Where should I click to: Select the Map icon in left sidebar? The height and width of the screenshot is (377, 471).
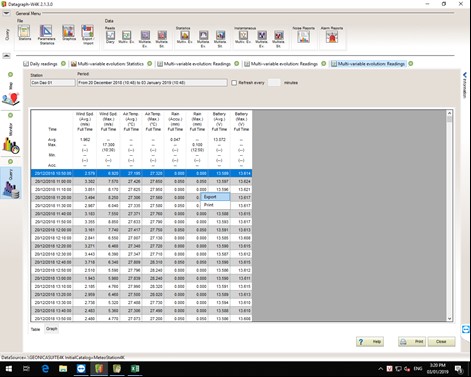point(11,94)
